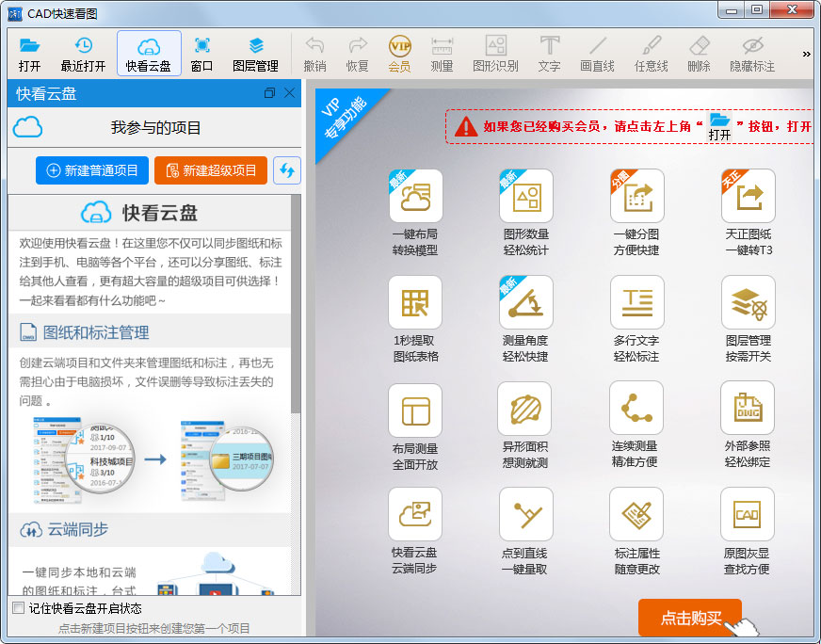
Task: Select the 图形识别 shape recognition tool
Action: tap(495, 54)
